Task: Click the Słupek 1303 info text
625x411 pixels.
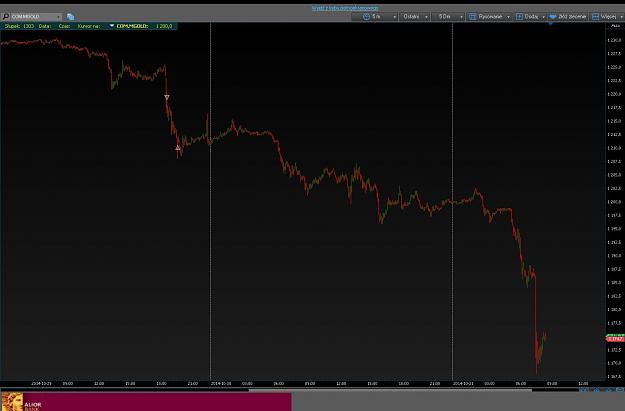Action: [19, 26]
